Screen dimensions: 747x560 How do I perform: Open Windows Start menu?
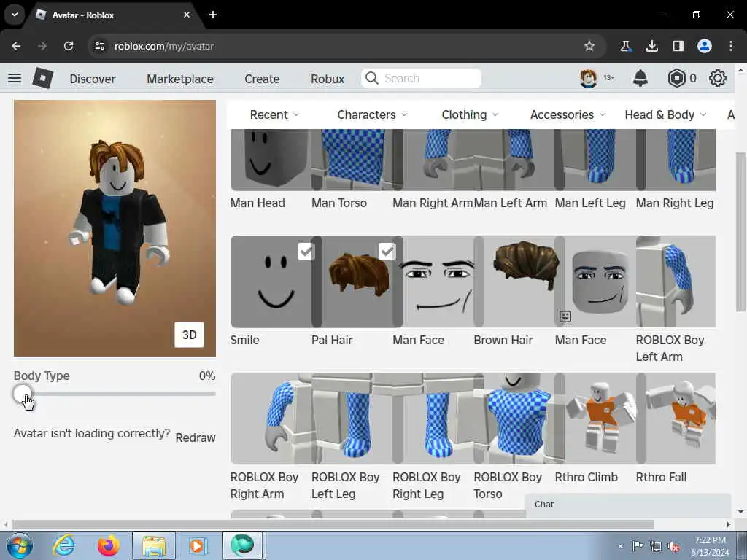point(20,545)
